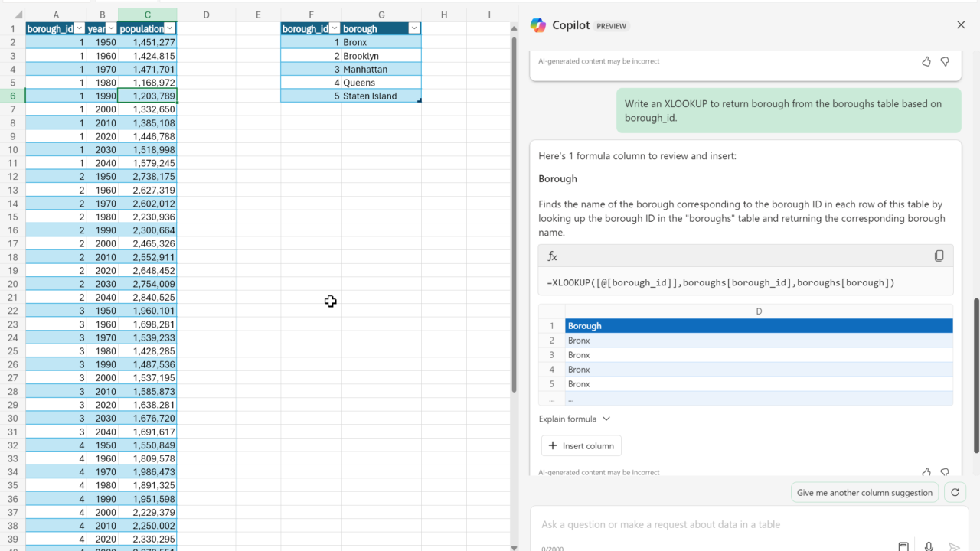Click the Copilot chat pane scrollbar

click(975, 375)
